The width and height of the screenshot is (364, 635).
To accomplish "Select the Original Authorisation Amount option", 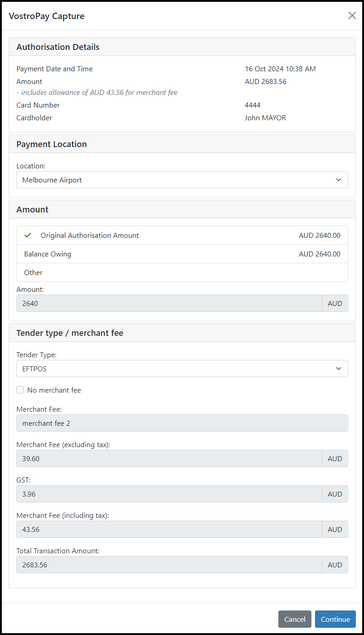I will pyautogui.click(x=182, y=235).
